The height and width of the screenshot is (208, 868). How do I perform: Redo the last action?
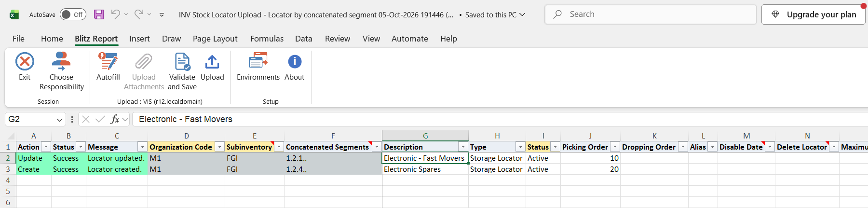(x=138, y=14)
